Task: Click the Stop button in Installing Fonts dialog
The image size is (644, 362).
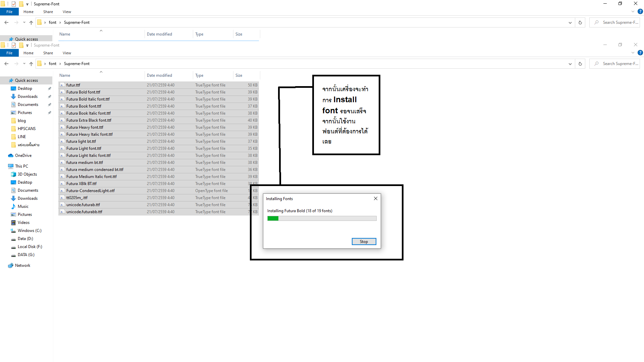Action: pos(364,242)
